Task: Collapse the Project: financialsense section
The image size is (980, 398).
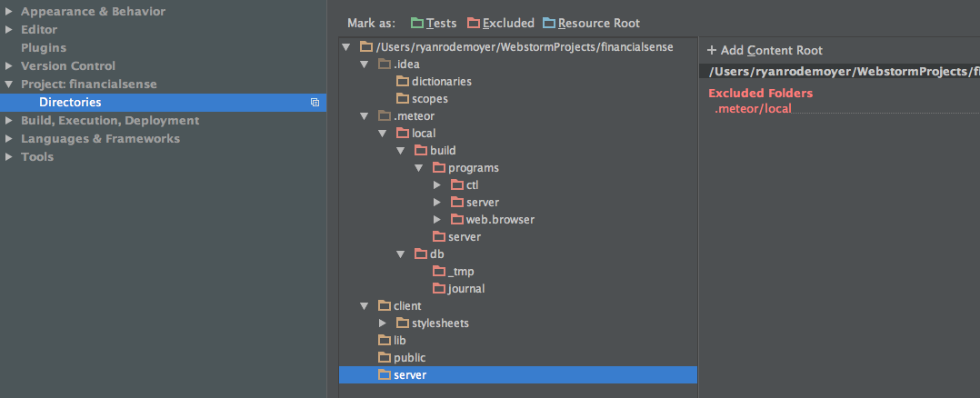Action: (9, 84)
